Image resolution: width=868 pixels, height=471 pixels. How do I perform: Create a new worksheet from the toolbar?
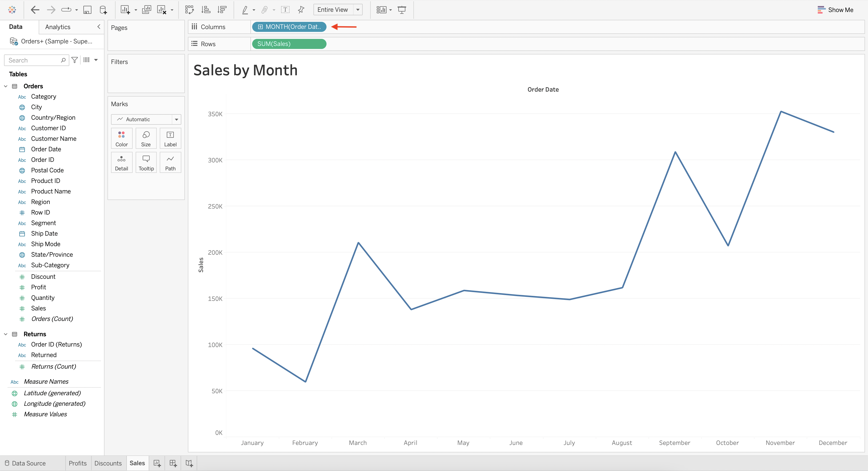pyautogui.click(x=125, y=10)
